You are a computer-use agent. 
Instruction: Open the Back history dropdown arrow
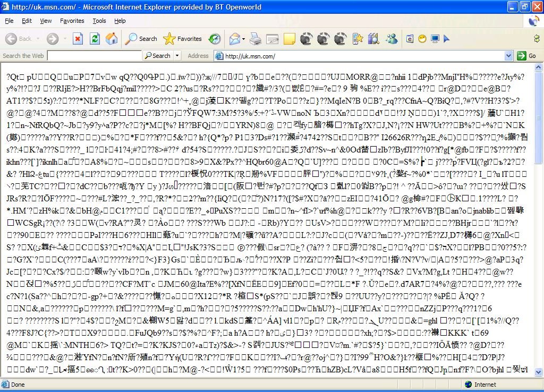(x=38, y=39)
